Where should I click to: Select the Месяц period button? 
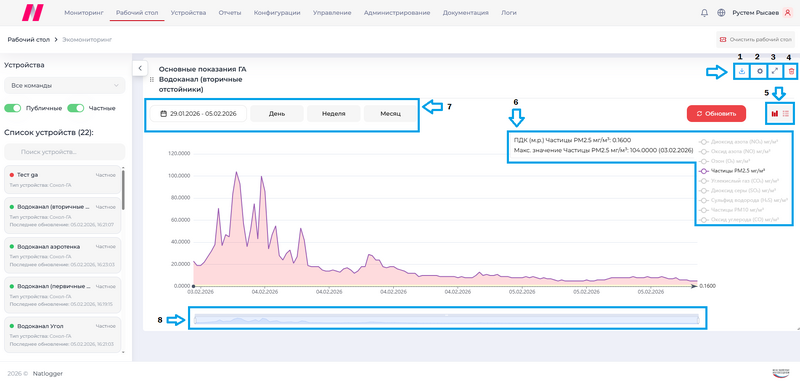(390, 114)
